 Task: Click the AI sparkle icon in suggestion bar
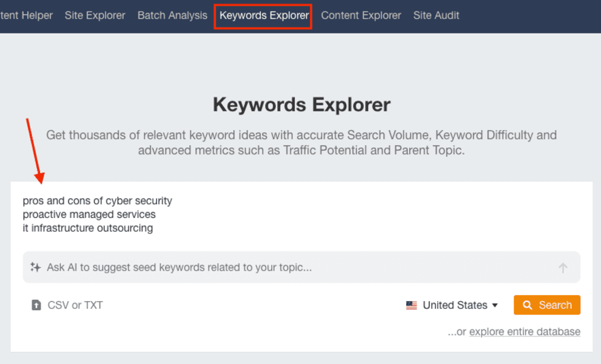35,267
